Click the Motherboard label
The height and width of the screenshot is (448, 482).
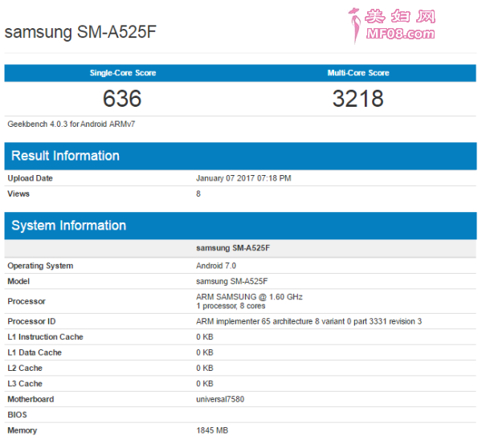click(31, 400)
